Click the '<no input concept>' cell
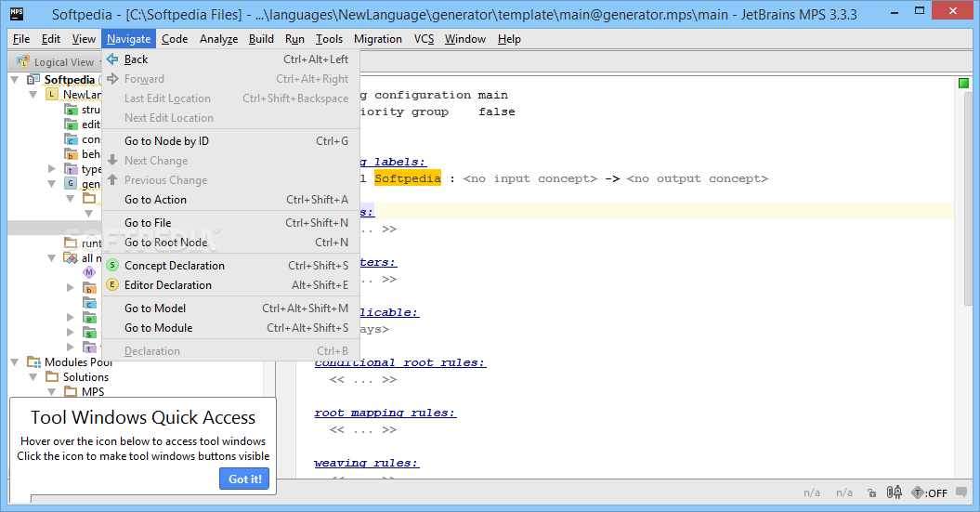 click(x=530, y=178)
